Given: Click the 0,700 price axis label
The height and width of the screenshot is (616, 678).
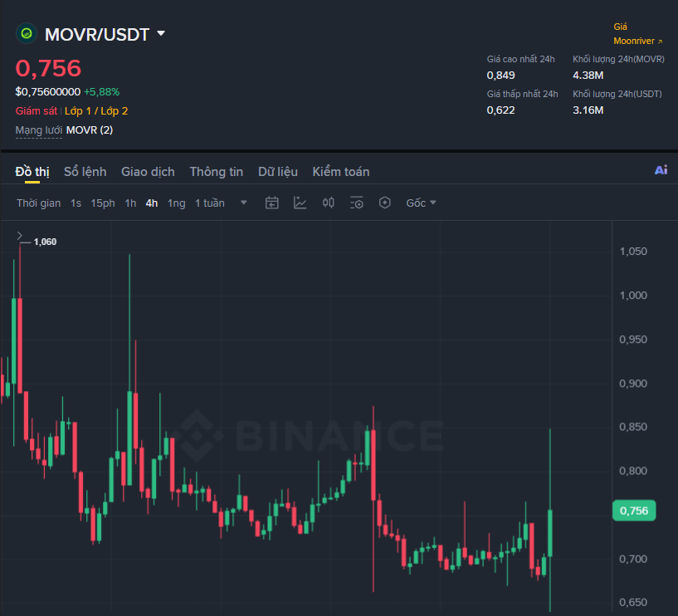Looking at the screenshot, I should 633,559.
